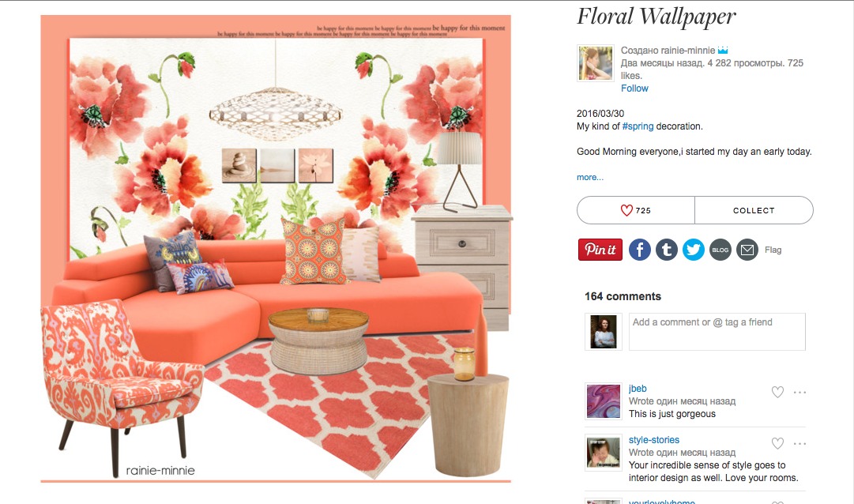The image size is (854, 504).
Task: Like style-stories' comment with heart icon
Action: click(x=777, y=443)
